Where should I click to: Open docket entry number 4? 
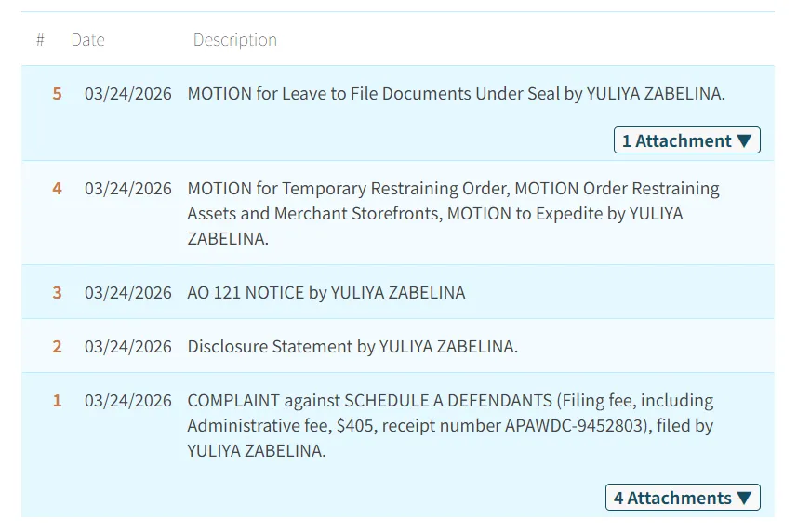58,189
